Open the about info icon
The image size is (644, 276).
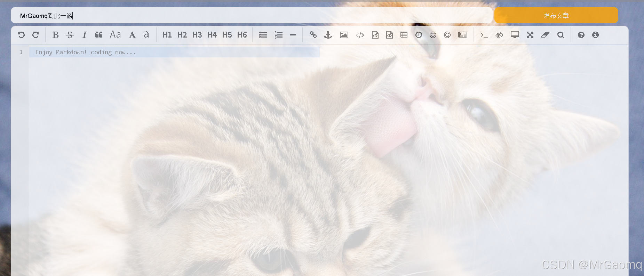coord(595,35)
